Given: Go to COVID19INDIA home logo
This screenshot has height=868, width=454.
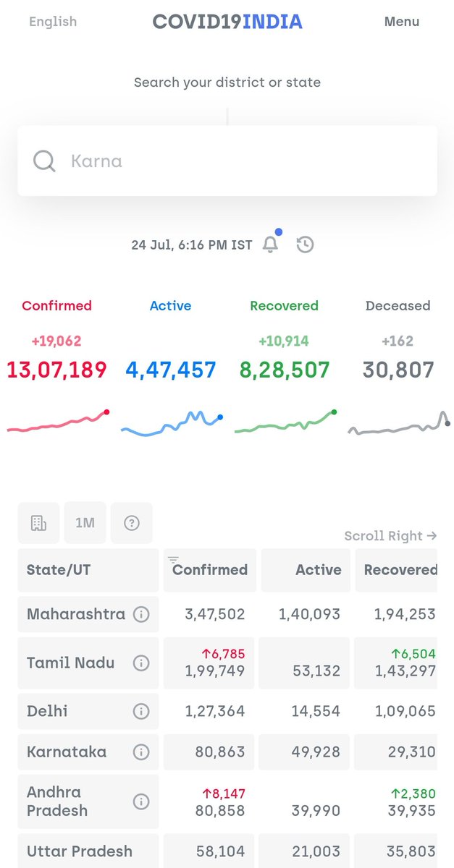Looking at the screenshot, I should coord(227,22).
